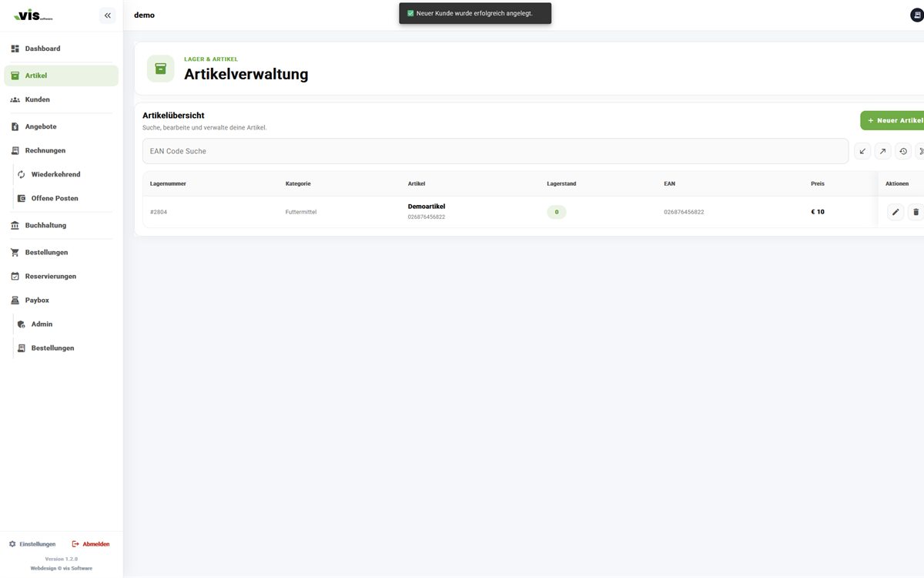Select Artikel in the sidebar
Screen dimensions: 924x578
coord(62,76)
